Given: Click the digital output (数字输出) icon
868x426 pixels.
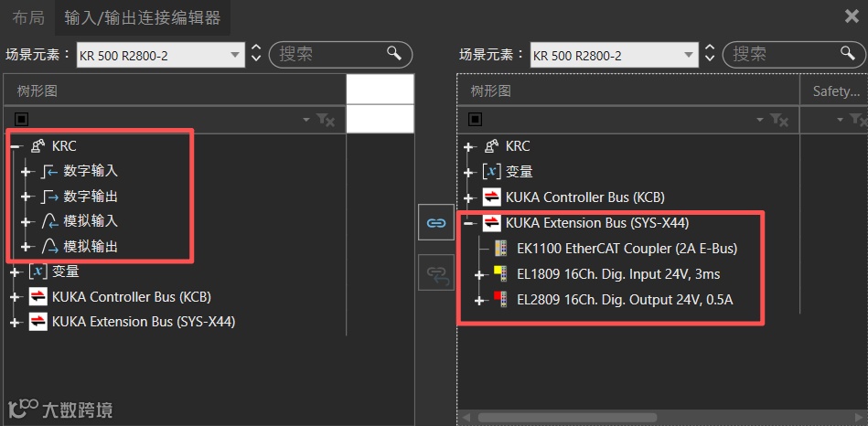Looking at the screenshot, I should tap(49, 197).
